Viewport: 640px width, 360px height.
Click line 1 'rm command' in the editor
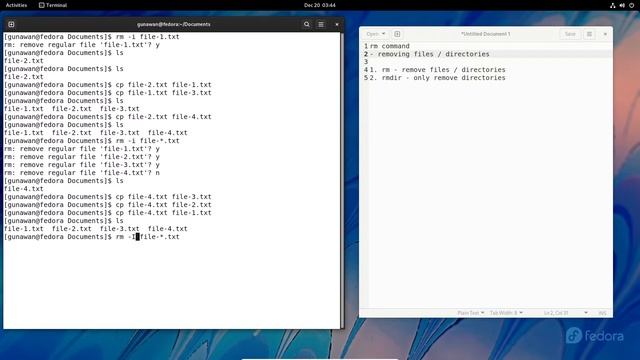coord(390,46)
